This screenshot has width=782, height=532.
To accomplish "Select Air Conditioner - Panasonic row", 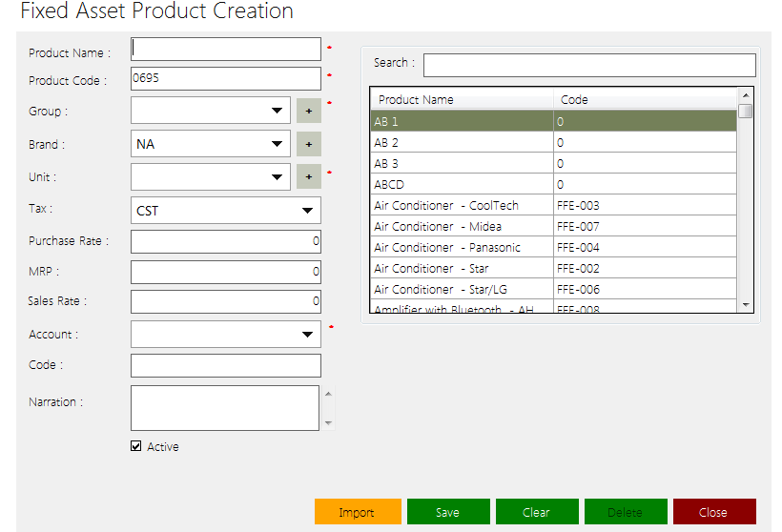I will click(462, 247).
